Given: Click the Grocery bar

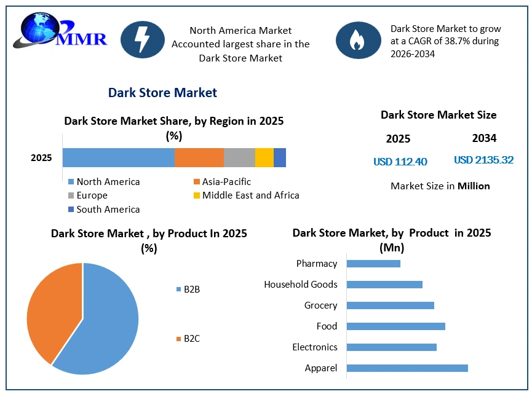Looking at the screenshot, I should point(391,305).
